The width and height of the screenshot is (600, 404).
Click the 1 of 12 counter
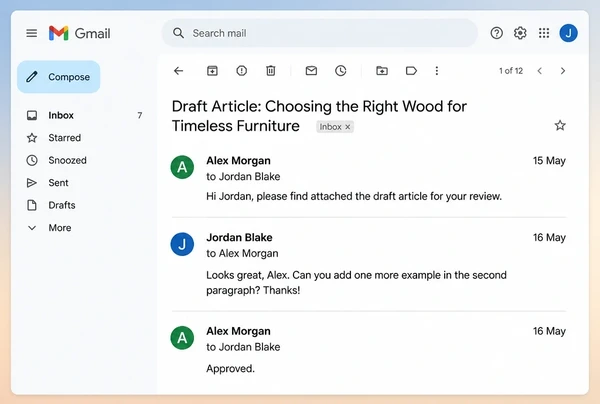tap(510, 71)
